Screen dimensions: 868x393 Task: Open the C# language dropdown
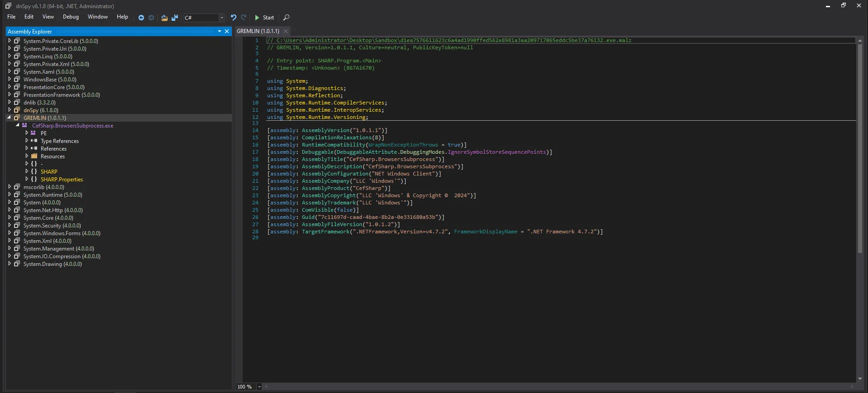221,18
